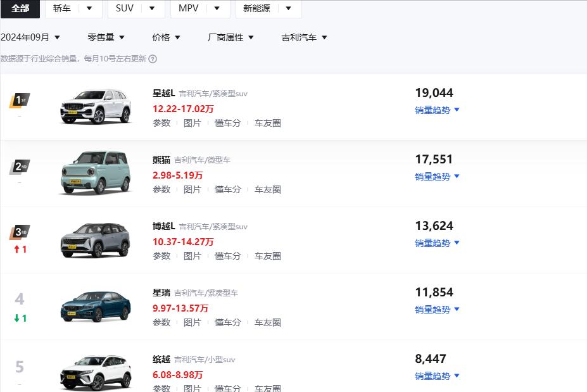This screenshot has height=392, width=587.
Task: Open 懂车分 for 博越L
Action: [x=227, y=256]
